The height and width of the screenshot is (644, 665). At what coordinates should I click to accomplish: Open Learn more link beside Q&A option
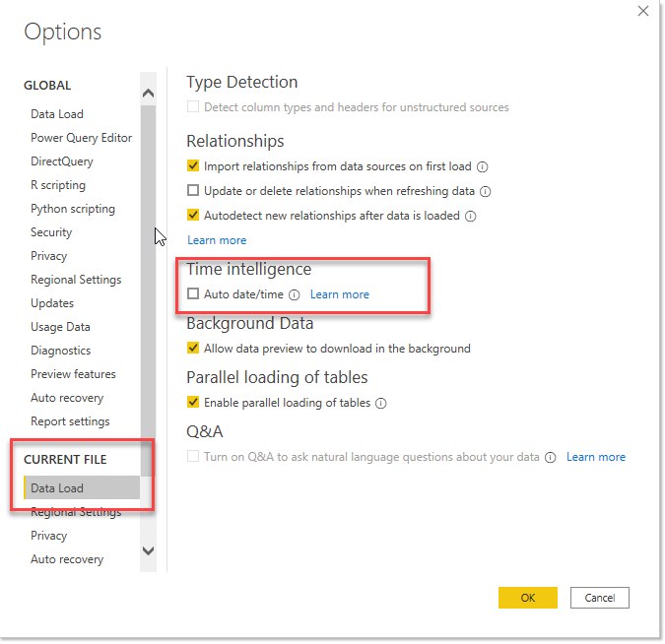(x=596, y=457)
